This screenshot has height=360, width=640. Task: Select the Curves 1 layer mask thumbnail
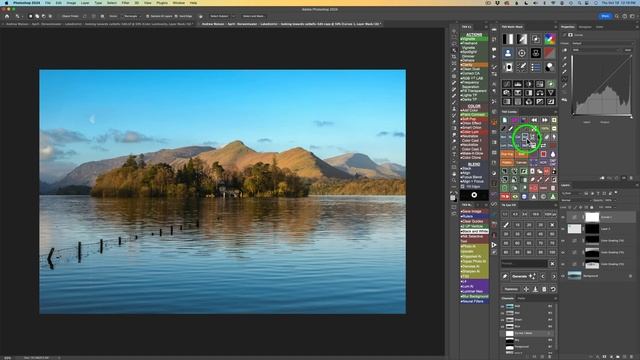[592, 217]
